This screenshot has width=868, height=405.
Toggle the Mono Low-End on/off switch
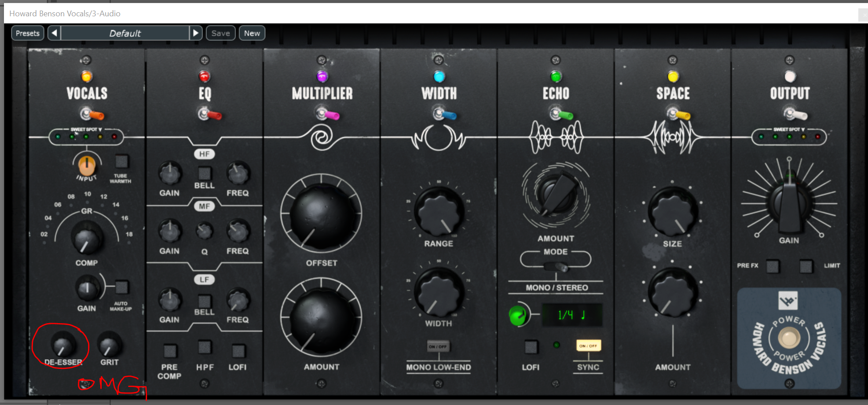pos(438,346)
